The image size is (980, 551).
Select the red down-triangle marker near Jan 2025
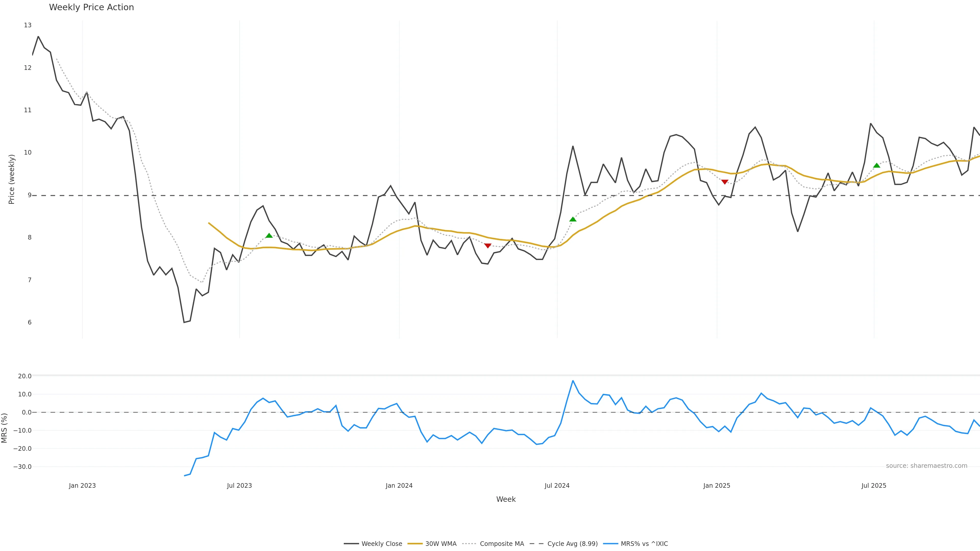[725, 182]
